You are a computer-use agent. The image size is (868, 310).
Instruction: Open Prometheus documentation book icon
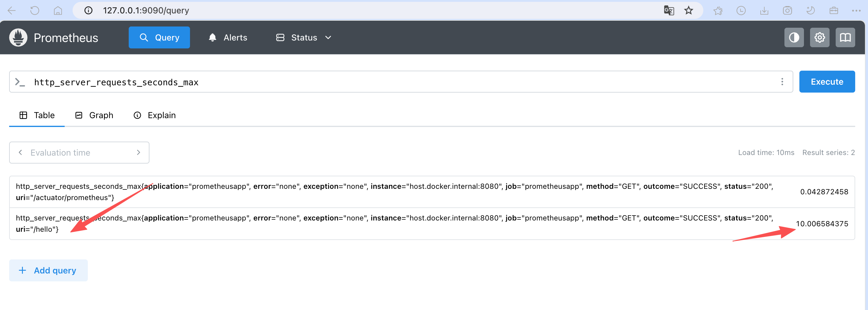tap(845, 37)
